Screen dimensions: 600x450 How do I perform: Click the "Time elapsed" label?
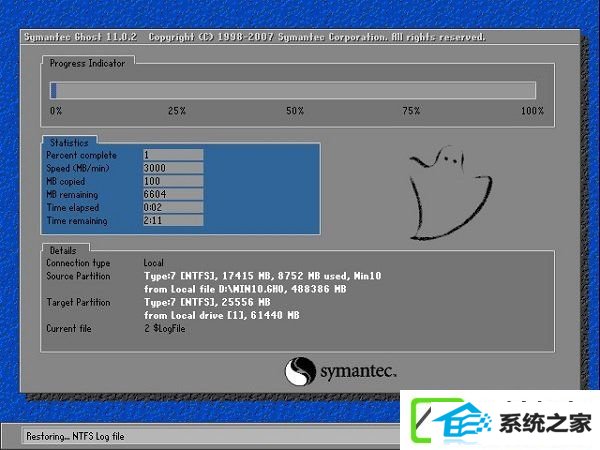[73, 208]
